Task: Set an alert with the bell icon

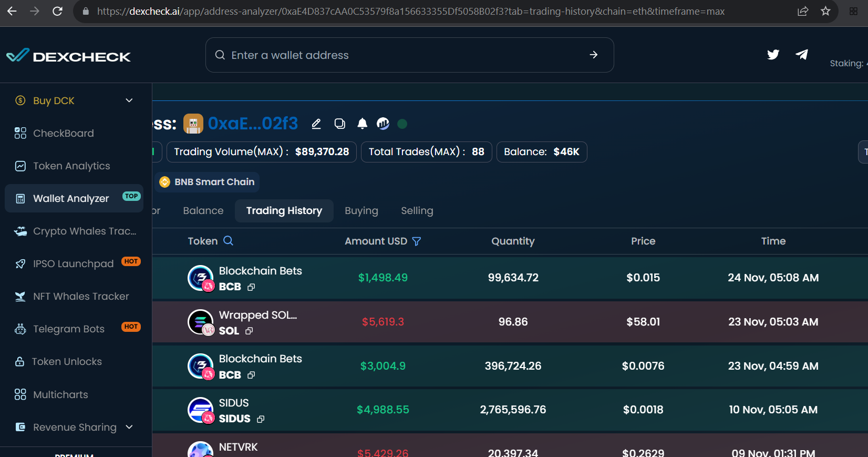Action: pos(362,124)
